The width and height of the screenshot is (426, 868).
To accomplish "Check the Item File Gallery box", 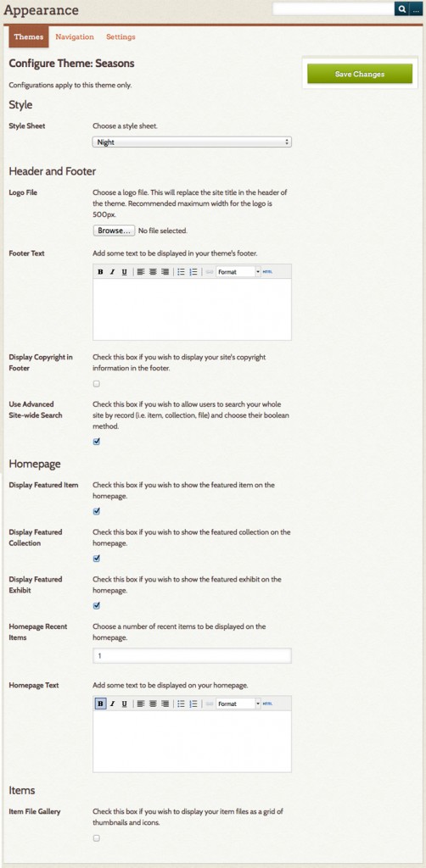I will click(x=97, y=838).
